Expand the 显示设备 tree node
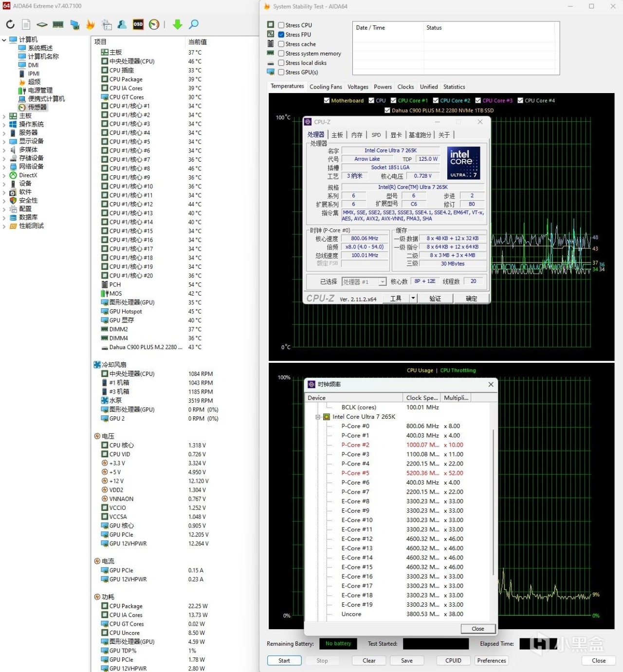The image size is (623, 672). coord(4,141)
